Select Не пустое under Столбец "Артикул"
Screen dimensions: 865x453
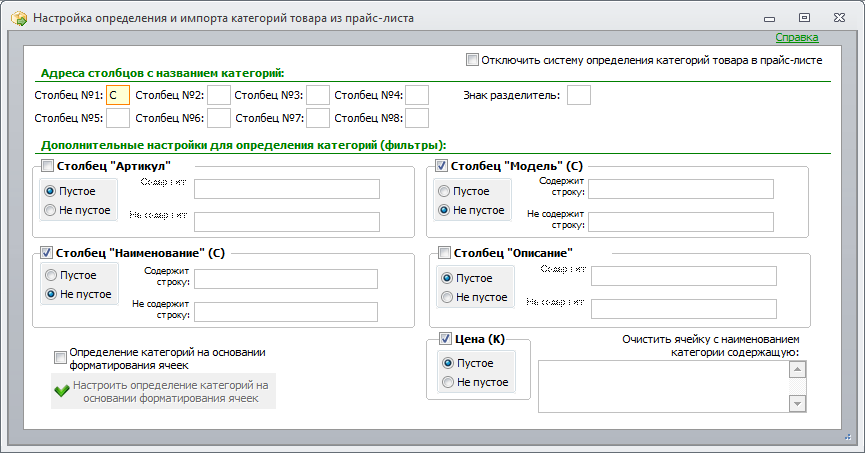point(50,210)
